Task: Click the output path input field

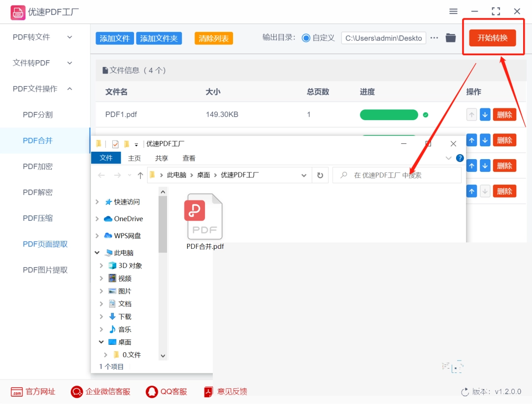Action: point(383,38)
